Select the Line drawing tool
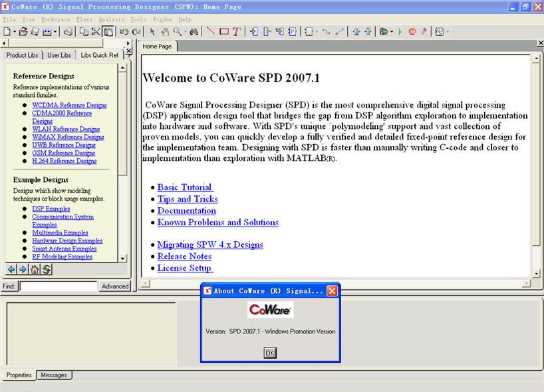The image size is (544, 392). [211, 32]
